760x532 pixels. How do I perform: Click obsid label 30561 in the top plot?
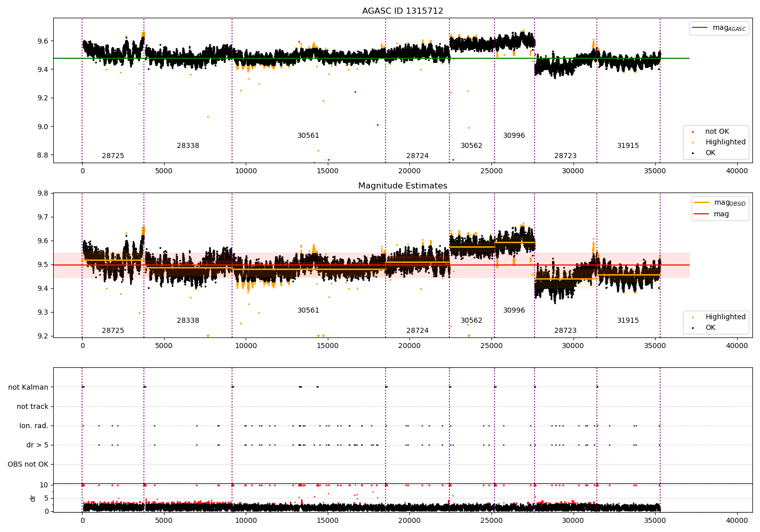click(x=309, y=135)
